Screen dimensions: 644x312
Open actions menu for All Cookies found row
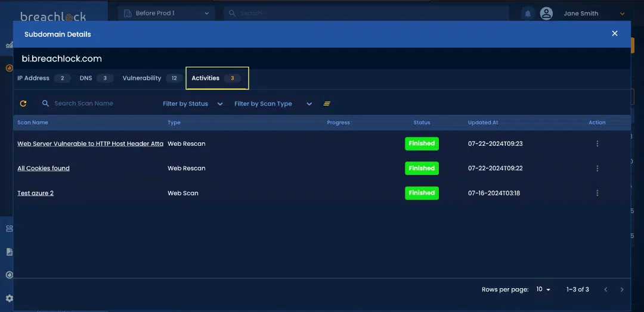pos(597,168)
